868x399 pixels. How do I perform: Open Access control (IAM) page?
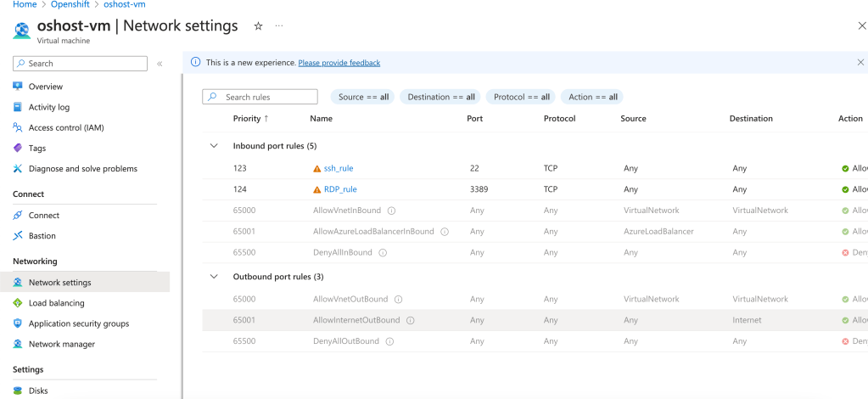(66, 127)
